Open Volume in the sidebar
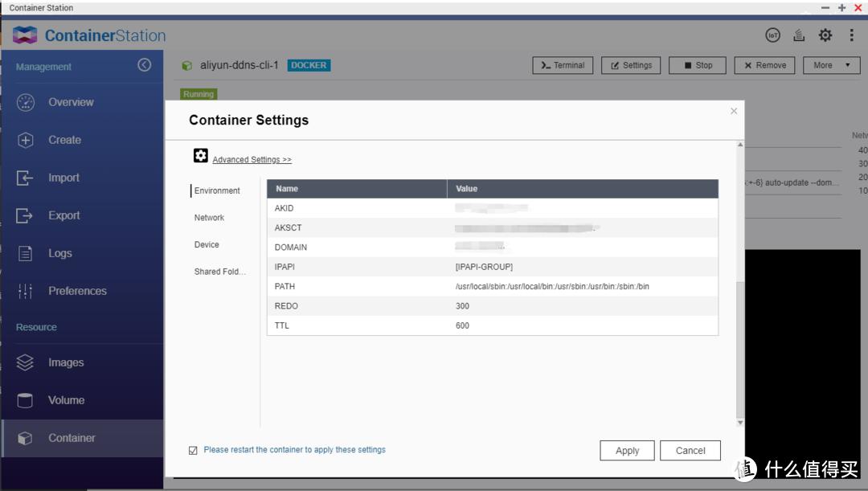 66,400
